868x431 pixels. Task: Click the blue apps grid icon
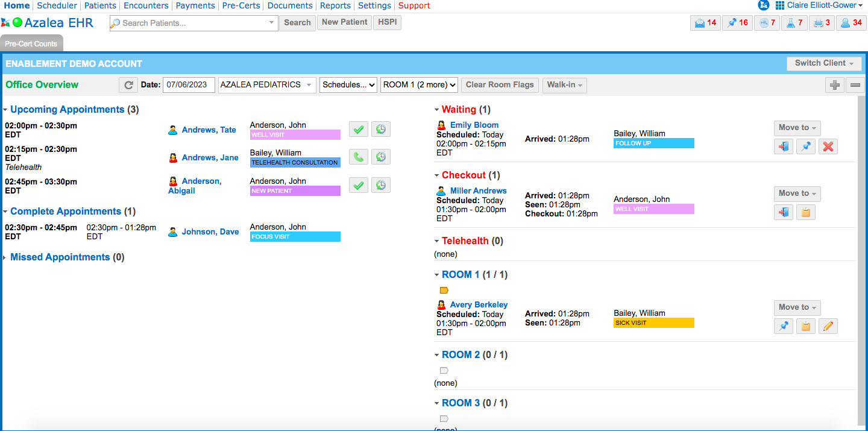tap(779, 5)
